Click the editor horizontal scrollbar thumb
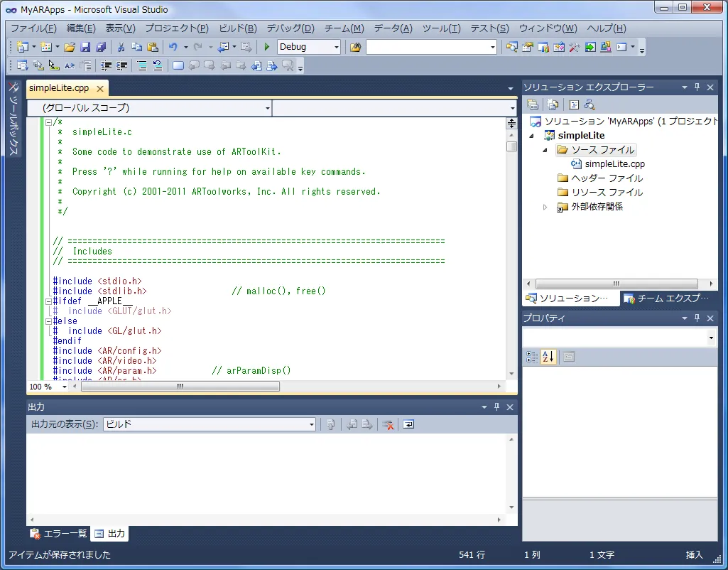728x570 pixels. 180,387
